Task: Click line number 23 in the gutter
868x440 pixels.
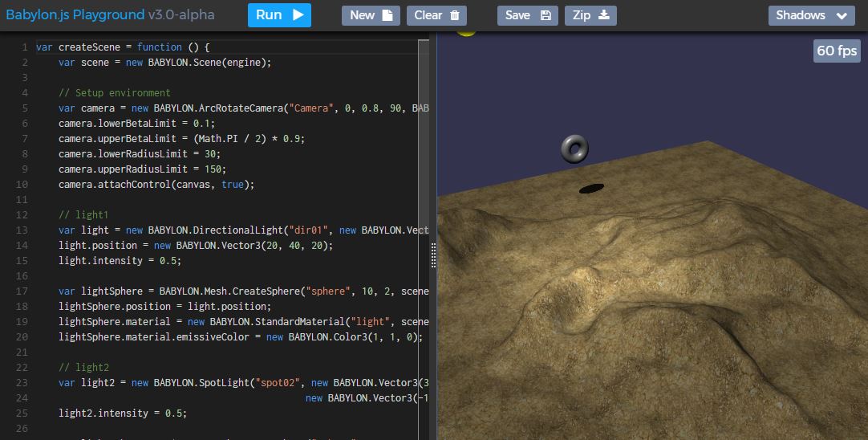Action: pyautogui.click(x=22, y=382)
